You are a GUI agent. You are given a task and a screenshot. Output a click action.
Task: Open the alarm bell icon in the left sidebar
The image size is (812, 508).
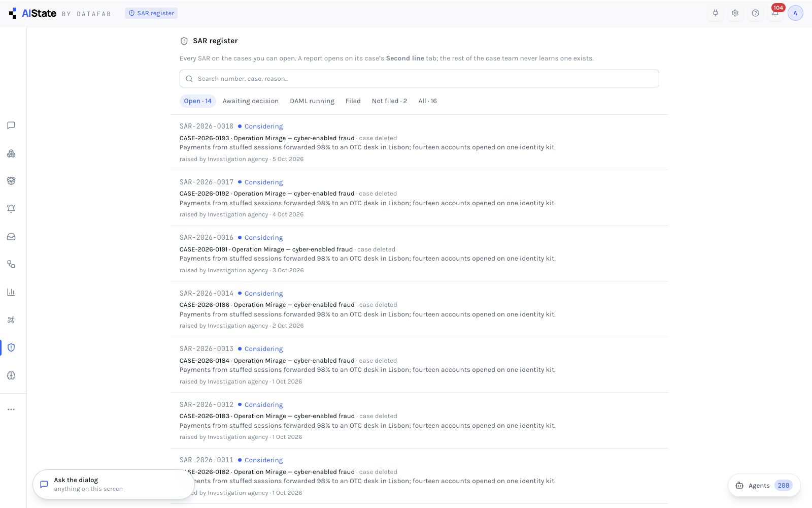[x=11, y=209]
